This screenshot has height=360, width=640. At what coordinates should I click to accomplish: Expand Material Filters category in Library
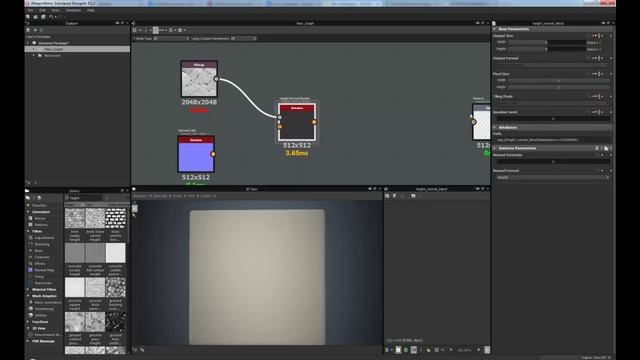click(x=28, y=289)
